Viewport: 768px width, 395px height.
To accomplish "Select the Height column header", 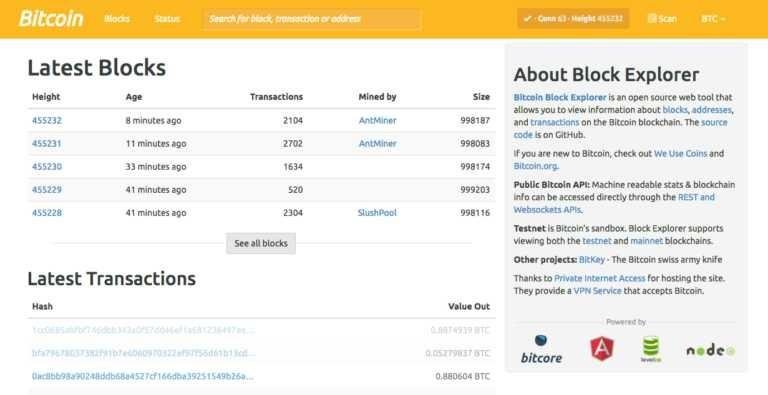I will pyautogui.click(x=46, y=97).
